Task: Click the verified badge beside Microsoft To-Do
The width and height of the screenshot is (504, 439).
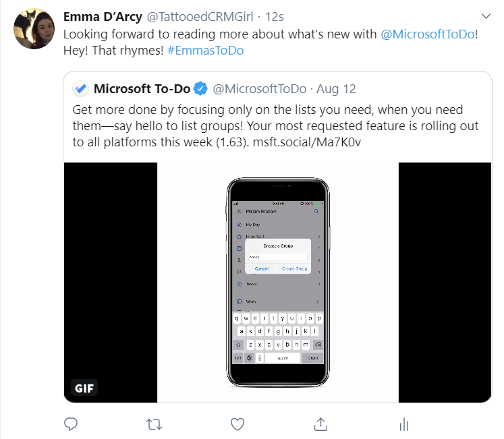Action: pyautogui.click(x=200, y=88)
